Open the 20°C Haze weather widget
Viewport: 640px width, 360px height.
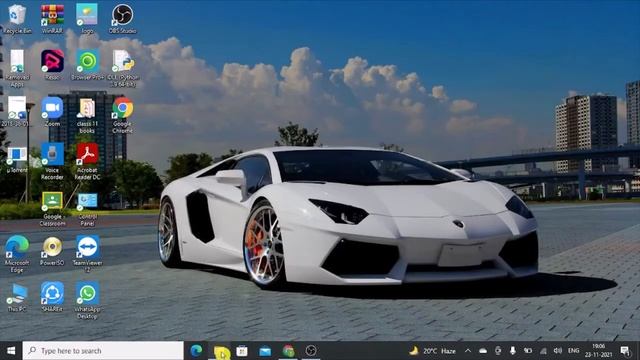click(x=433, y=351)
